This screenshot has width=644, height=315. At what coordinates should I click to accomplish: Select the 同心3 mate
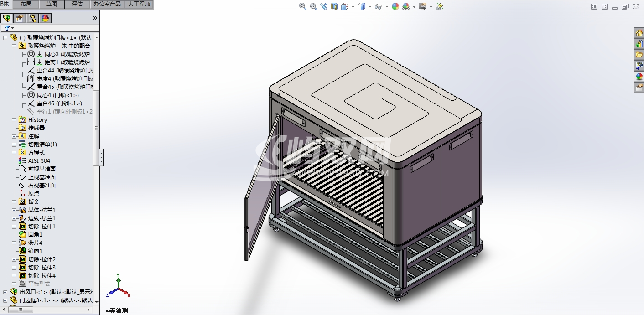pyautogui.click(x=60, y=54)
